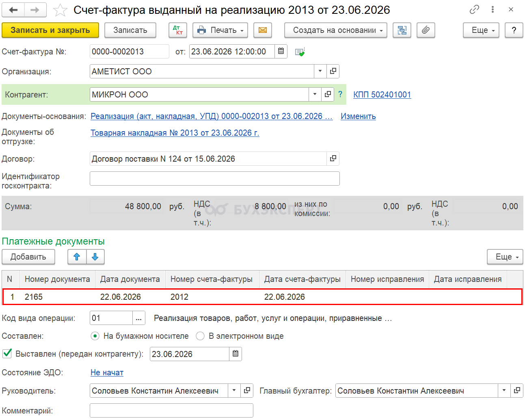Select В электронном виде radio button
Screen dimensions: 525x420
(x=200, y=336)
